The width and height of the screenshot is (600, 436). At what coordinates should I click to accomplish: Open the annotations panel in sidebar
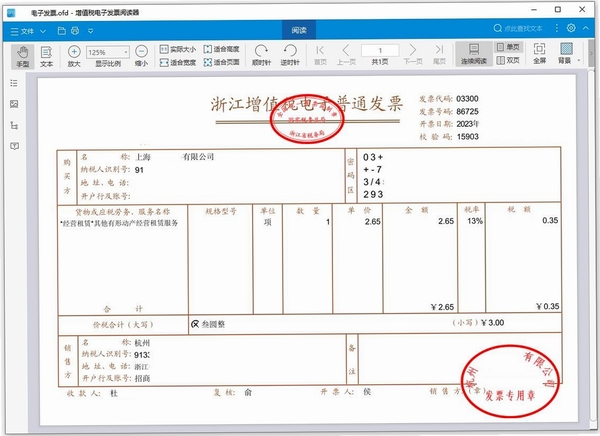coord(14,146)
